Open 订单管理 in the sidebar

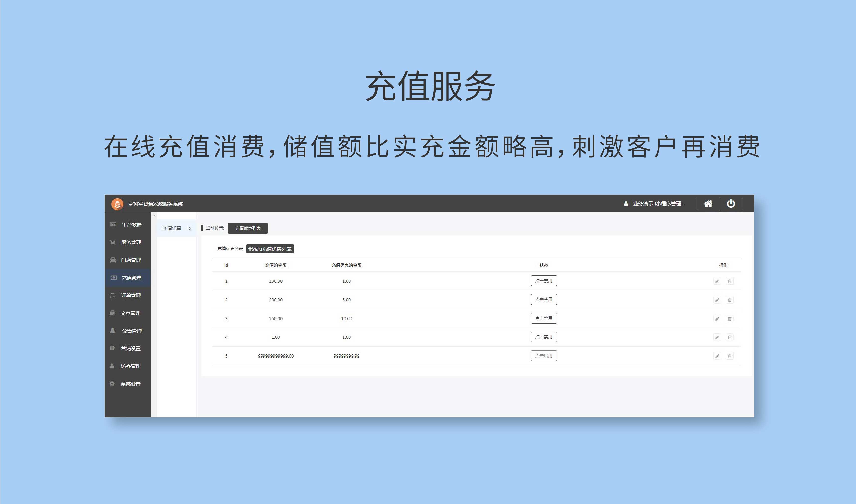coord(131,295)
